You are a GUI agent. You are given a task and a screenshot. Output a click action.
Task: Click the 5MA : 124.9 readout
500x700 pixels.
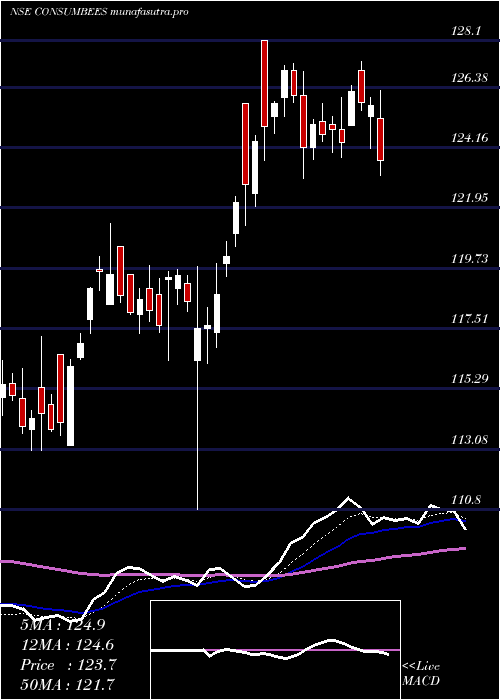63,625
